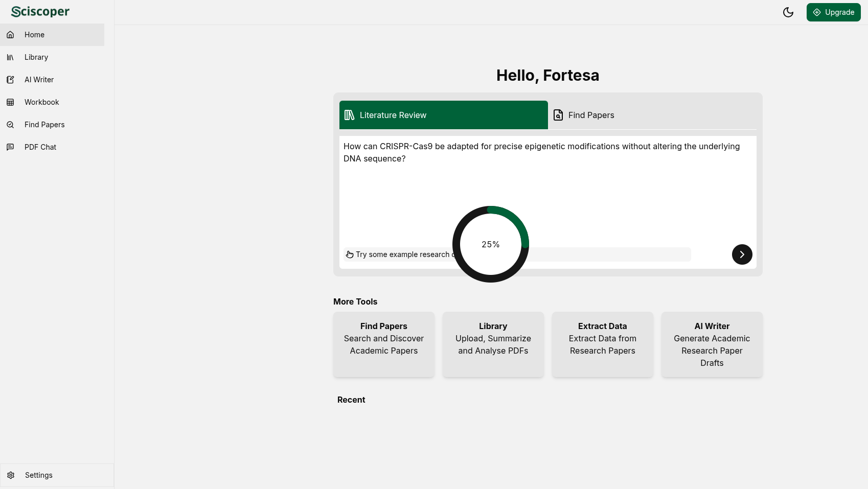Click the Workbook grid icon

(10, 102)
